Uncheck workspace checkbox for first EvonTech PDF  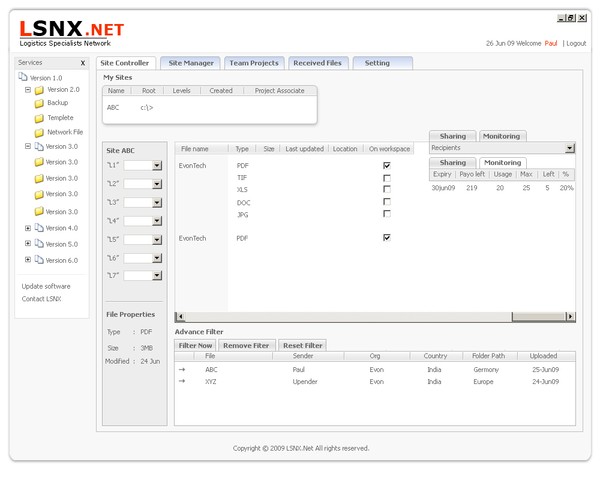coord(386,165)
